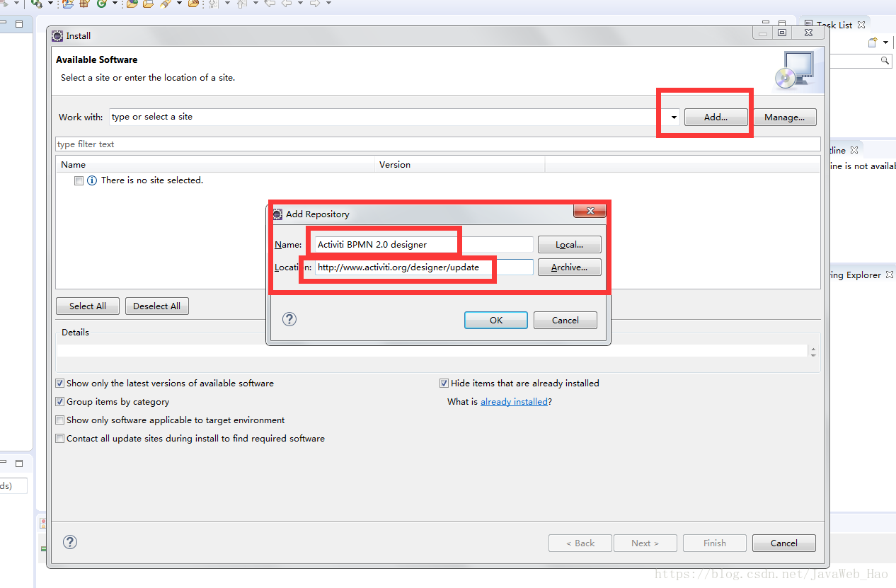This screenshot has width=896, height=588.
Task: Click the New Task icon in Task List
Action: (x=873, y=42)
